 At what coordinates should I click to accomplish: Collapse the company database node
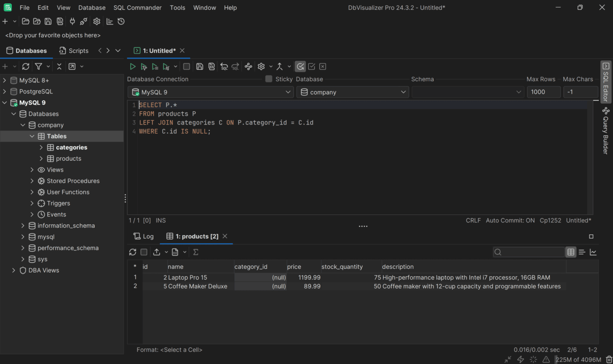pos(23,125)
